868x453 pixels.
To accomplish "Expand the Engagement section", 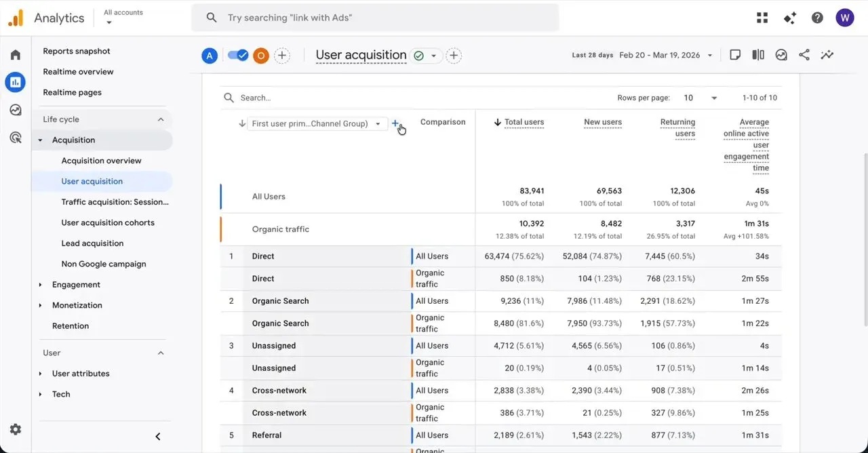I will tap(41, 285).
